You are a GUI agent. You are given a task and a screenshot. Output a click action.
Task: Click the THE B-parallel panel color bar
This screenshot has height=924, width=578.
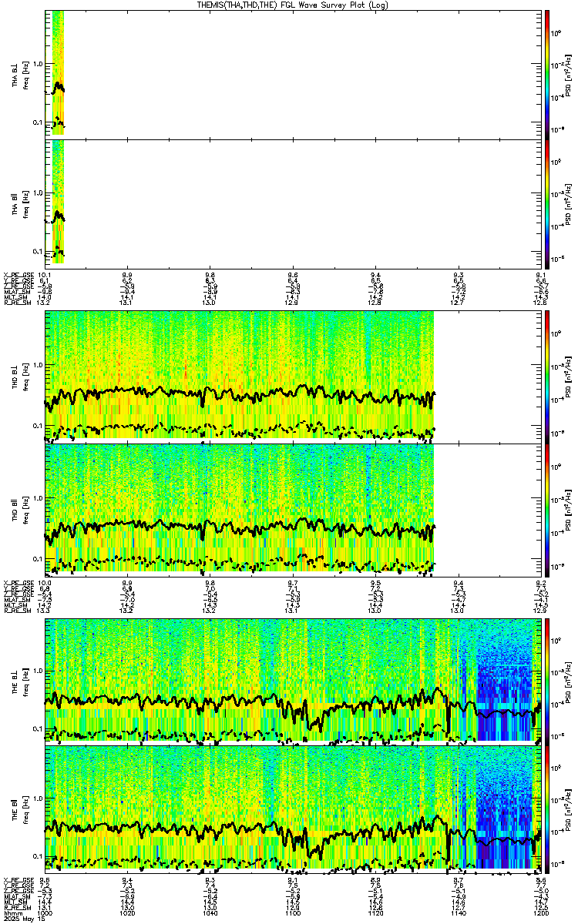click(548, 809)
